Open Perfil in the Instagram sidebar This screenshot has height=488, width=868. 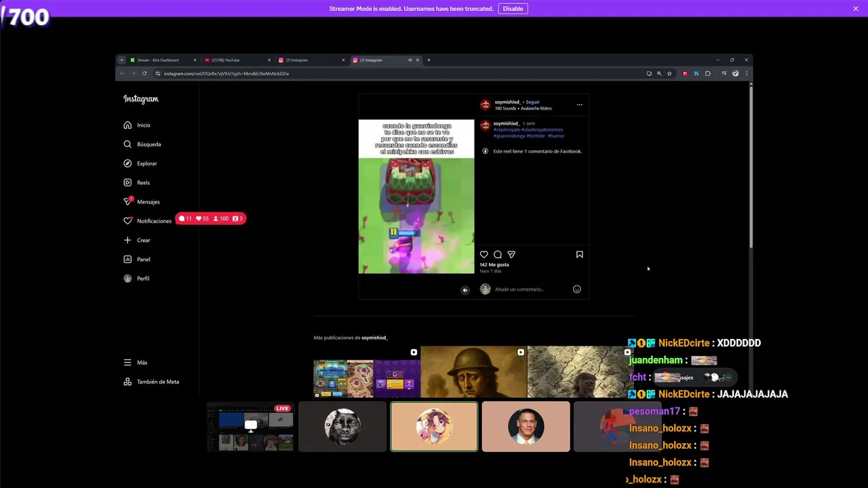point(136,279)
